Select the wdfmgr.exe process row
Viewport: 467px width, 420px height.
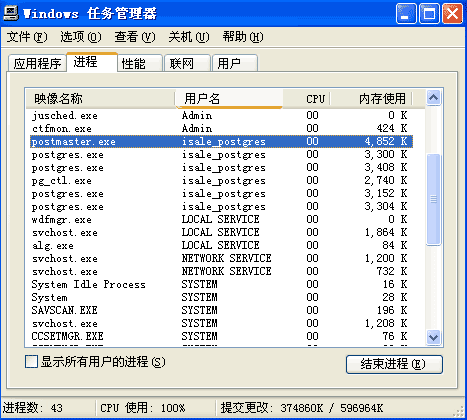coord(221,219)
